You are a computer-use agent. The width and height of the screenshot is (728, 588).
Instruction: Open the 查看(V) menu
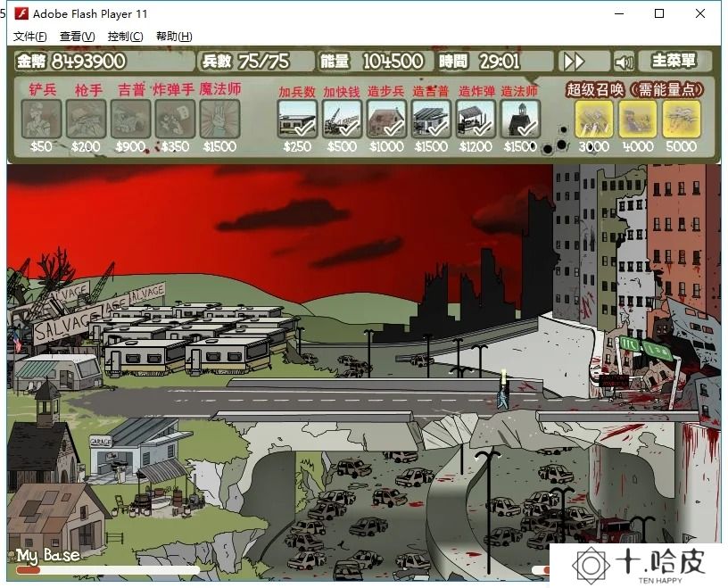coord(77,37)
